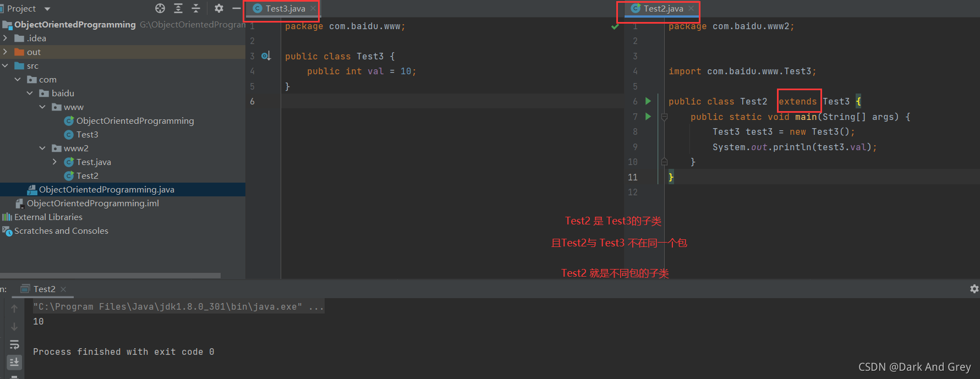Expand the Test.java node
The height and width of the screenshot is (379, 980).
[54, 162]
